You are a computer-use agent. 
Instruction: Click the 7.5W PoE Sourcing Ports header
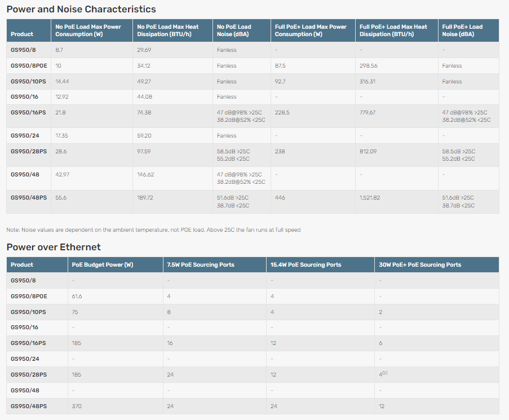[x=201, y=264]
